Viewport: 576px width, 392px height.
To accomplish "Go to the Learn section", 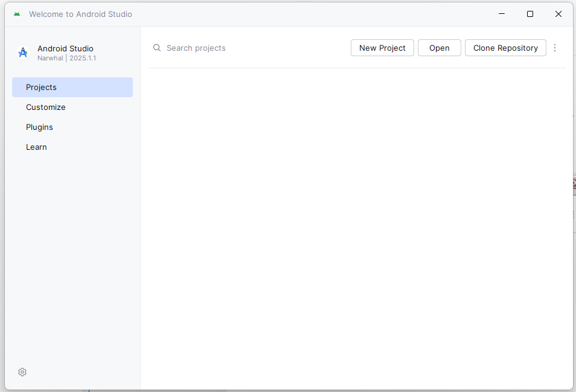I will click(72, 147).
